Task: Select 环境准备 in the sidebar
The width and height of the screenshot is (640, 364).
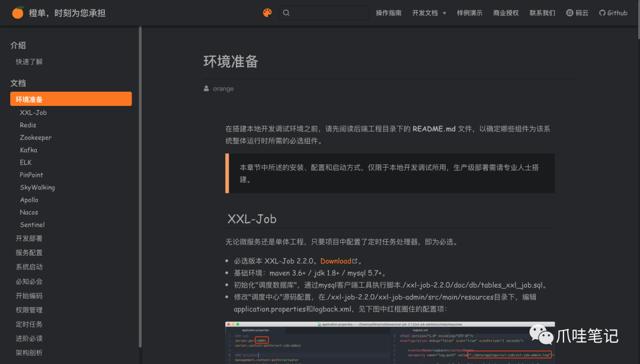Action: point(71,99)
